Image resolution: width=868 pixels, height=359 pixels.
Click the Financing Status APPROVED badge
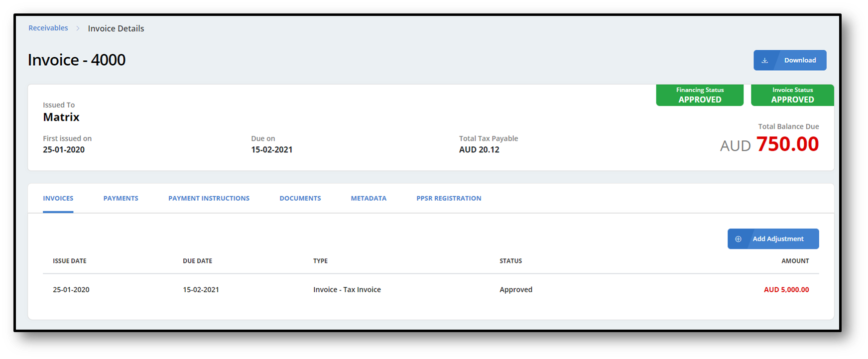coord(700,95)
